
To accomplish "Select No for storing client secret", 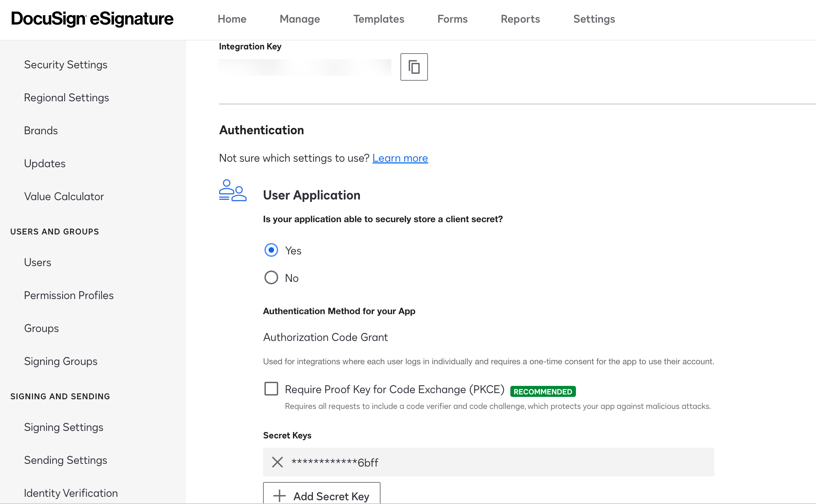I will 271,277.
